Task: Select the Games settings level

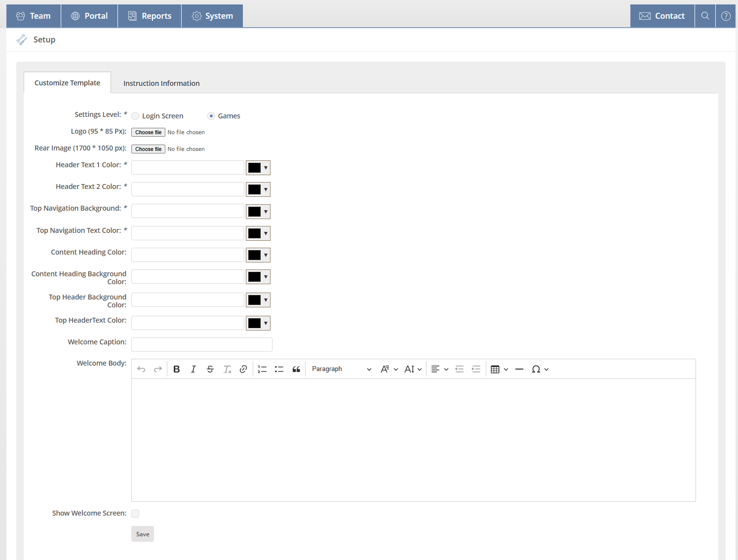Action: 211,116
